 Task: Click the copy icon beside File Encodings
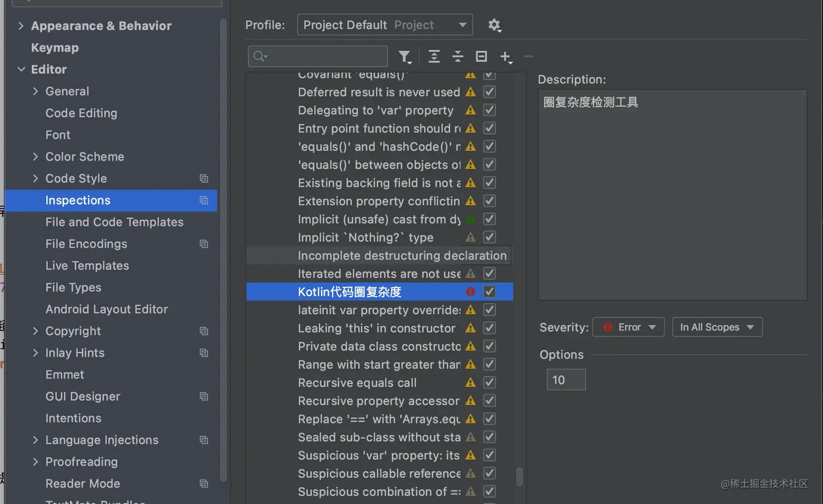(x=204, y=244)
